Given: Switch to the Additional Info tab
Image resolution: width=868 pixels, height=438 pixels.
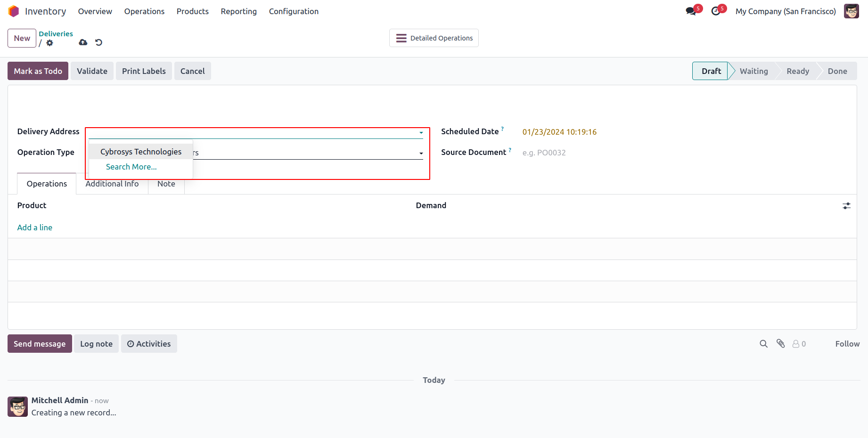Looking at the screenshot, I should click(112, 184).
